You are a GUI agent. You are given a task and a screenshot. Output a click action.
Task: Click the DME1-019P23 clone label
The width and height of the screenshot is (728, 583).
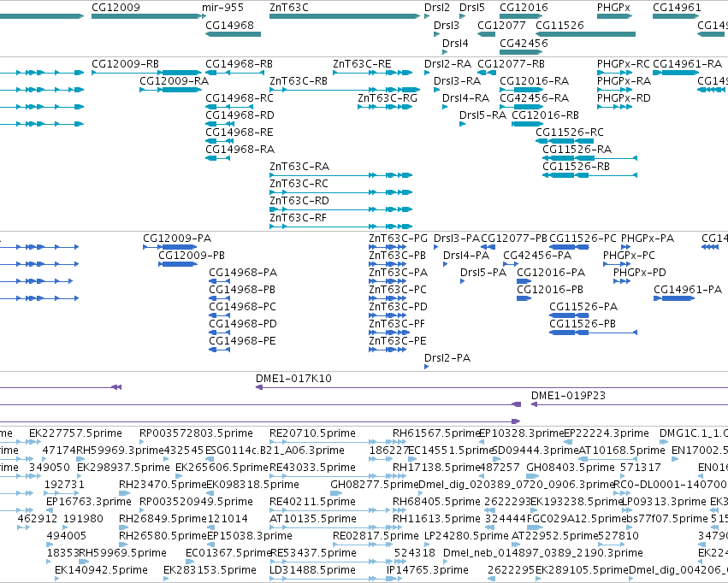coord(568,396)
